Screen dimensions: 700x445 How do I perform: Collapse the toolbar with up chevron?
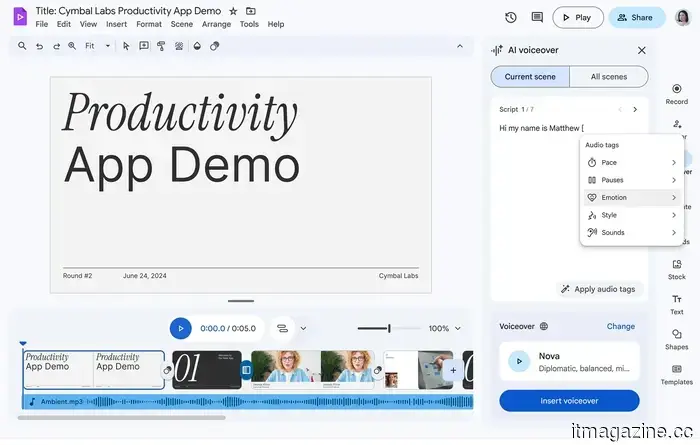click(x=460, y=46)
